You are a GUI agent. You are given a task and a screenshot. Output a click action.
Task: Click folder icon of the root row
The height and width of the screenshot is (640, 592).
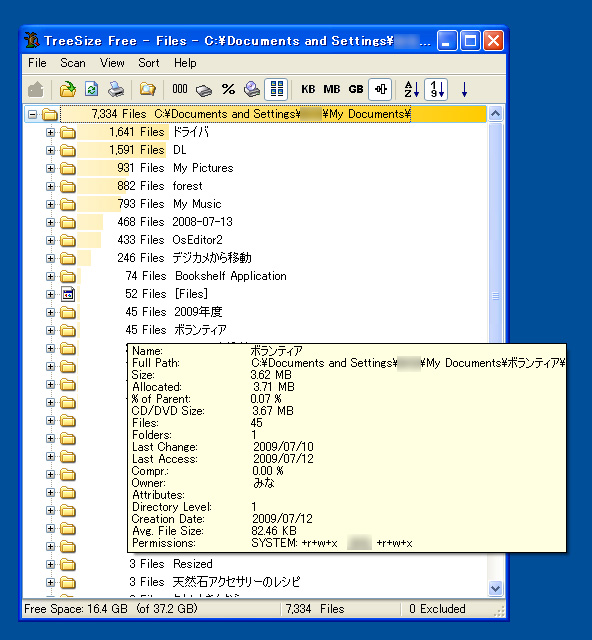coord(50,114)
